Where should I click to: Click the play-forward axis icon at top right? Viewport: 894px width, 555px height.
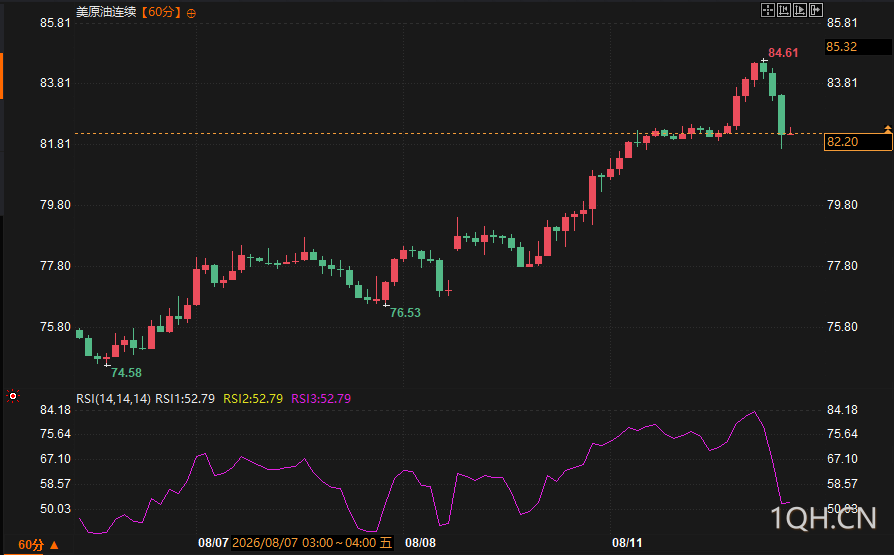click(800, 10)
